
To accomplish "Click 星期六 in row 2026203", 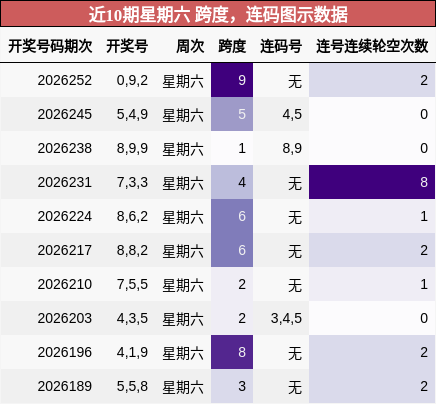I will (x=183, y=319).
